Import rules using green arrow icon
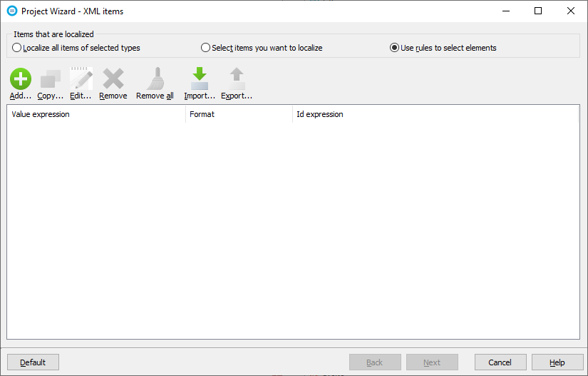This screenshot has height=376, width=588. [200, 79]
